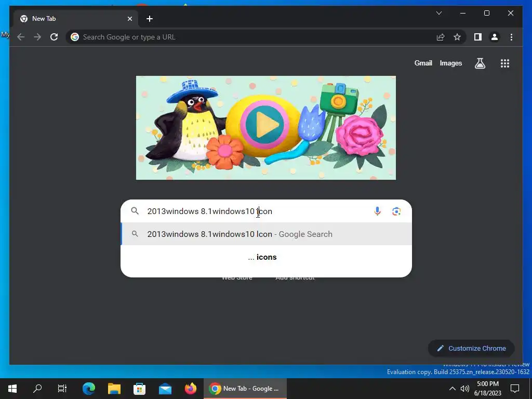Open Gmail link
This screenshot has width=532, height=399.
423,63
